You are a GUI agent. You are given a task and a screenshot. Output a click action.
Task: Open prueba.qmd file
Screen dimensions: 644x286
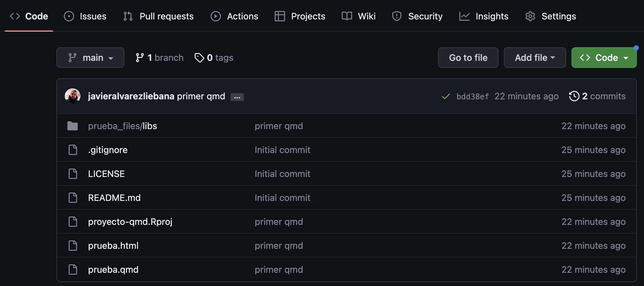pyautogui.click(x=113, y=269)
